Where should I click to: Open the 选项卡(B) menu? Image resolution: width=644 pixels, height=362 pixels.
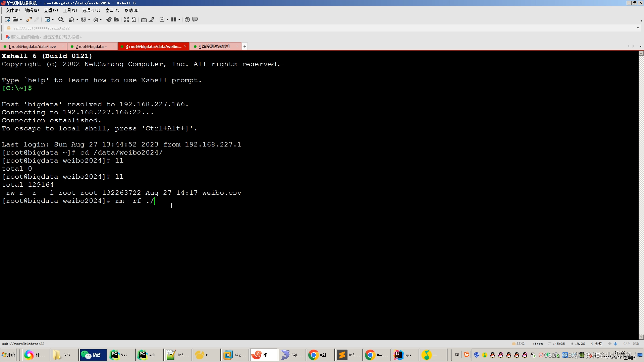91,10
